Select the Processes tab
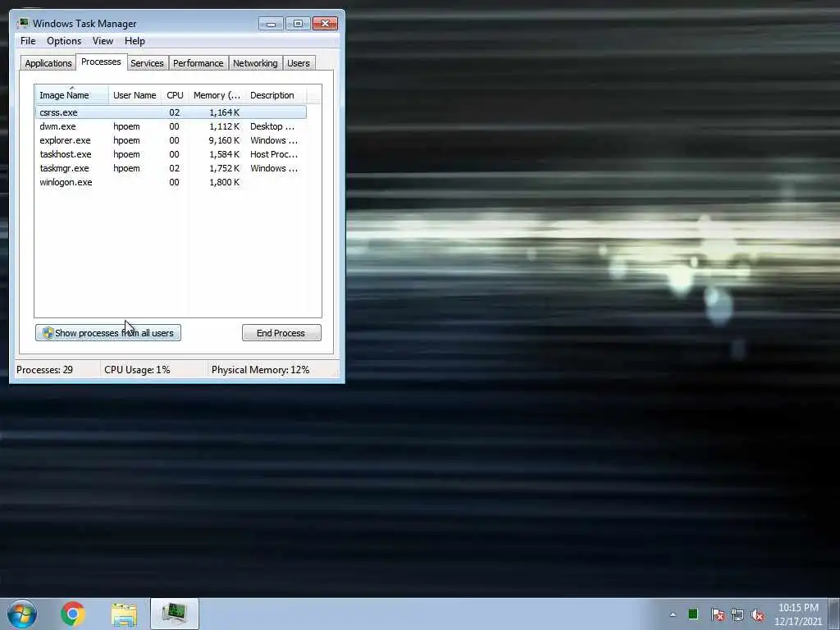 (x=101, y=62)
